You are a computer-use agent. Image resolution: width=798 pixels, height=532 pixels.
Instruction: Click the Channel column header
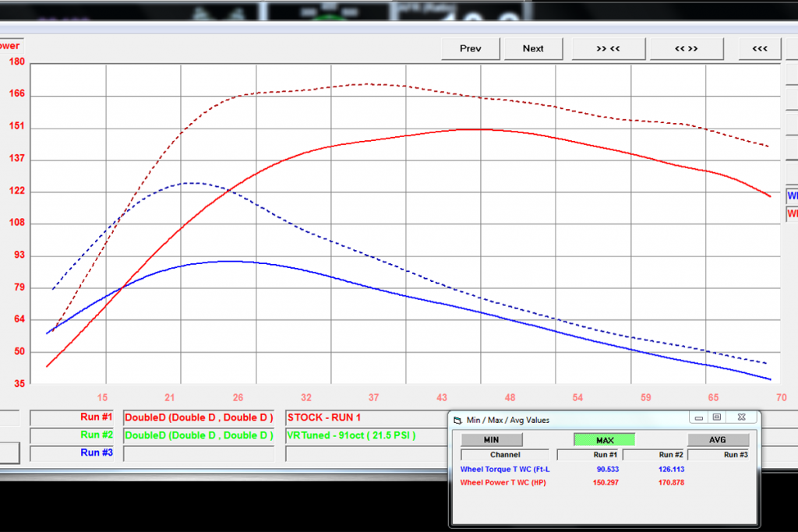click(505, 454)
